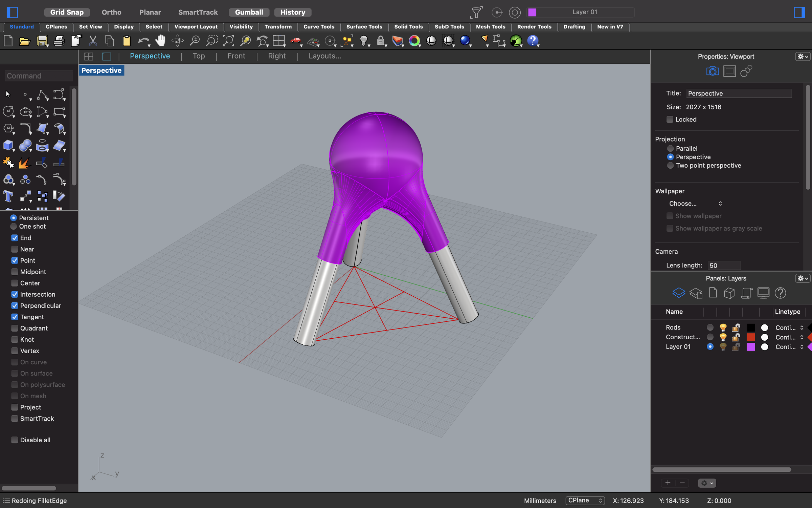The width and height of the screenshot is (812, 508).
Task: Switch to the Top viewport
Action: pyautogui.click(x=199, y=56)
